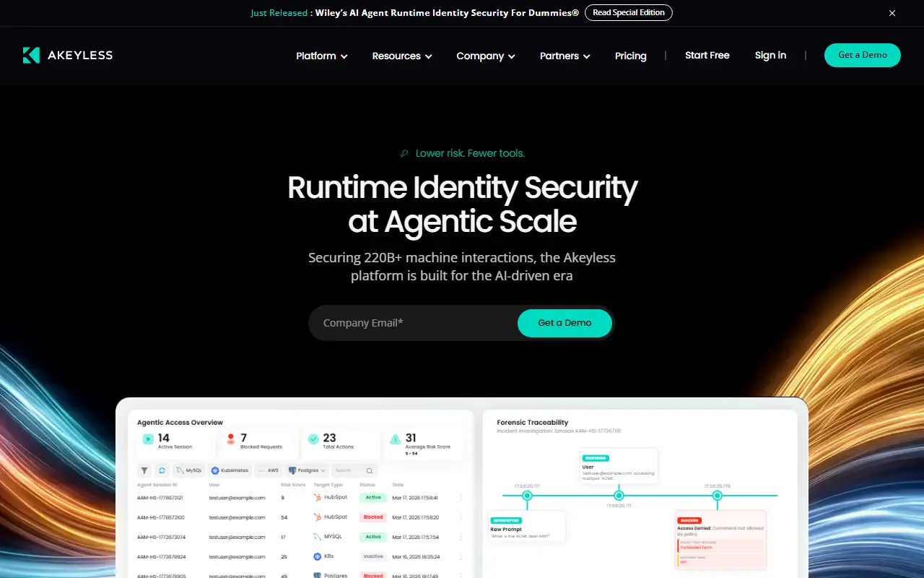
Task: Click the filter funnel icon in dashboard
Action: (144, 470)
